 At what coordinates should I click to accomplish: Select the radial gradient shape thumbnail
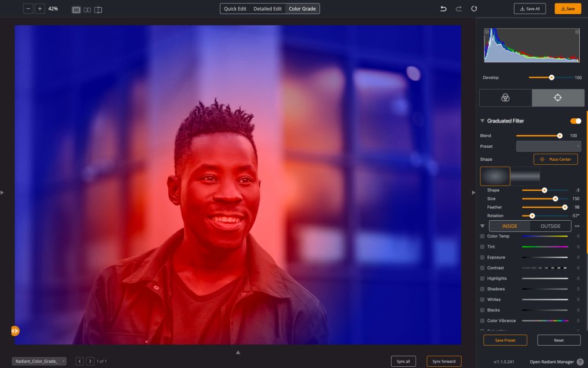pyautogui.click(x=495, y=176)
